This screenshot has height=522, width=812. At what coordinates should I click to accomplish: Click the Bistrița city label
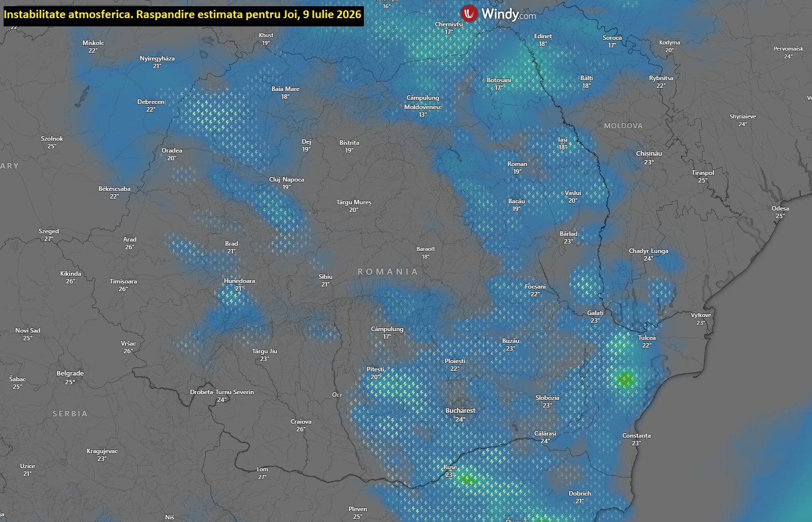click(349, 143)
